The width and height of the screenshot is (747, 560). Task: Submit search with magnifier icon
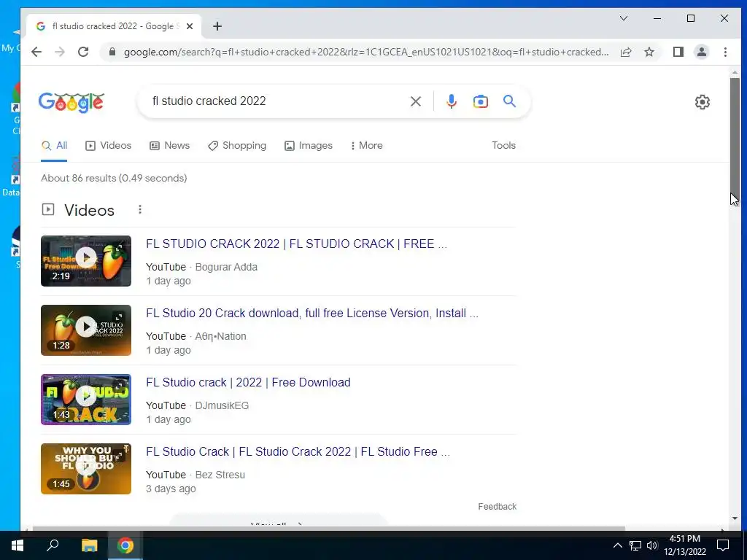[x=509, y=101]
